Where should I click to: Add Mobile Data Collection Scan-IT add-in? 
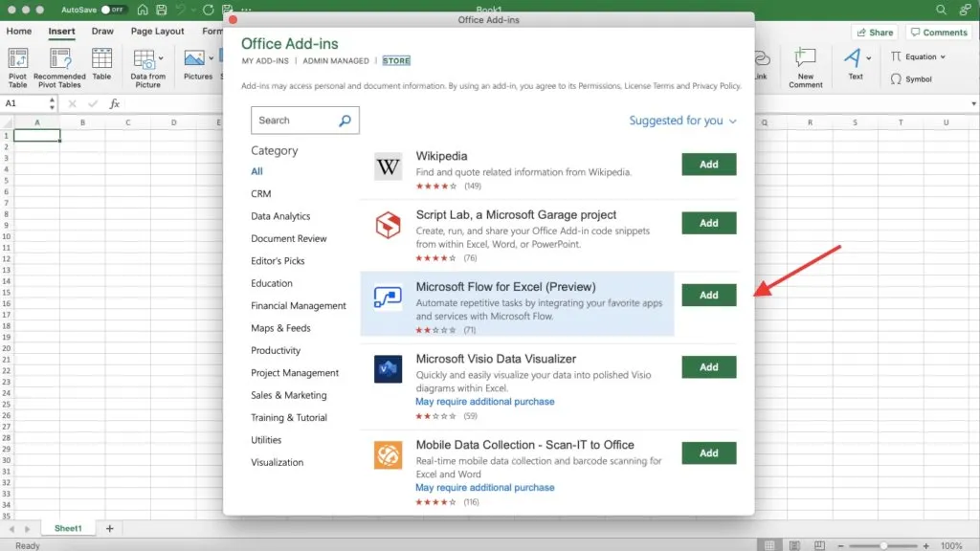[709, 452]
